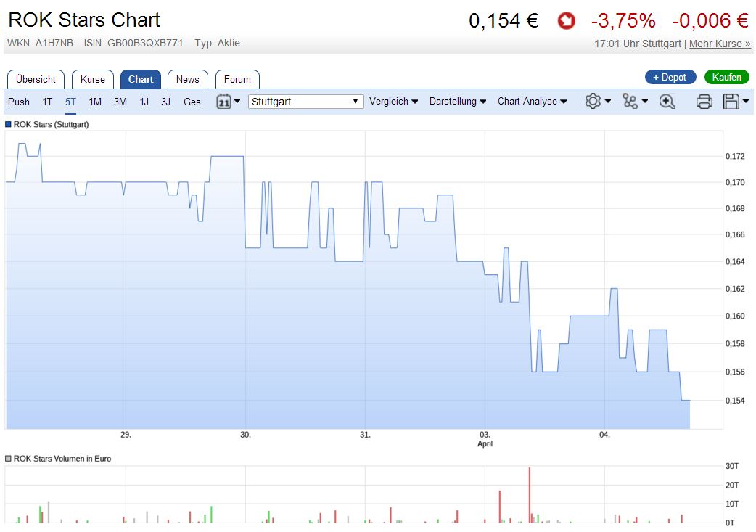The height and width of the screenshot is (532, 756).
Task: Switch to the Kurse tab
Action: pos(93,80)
